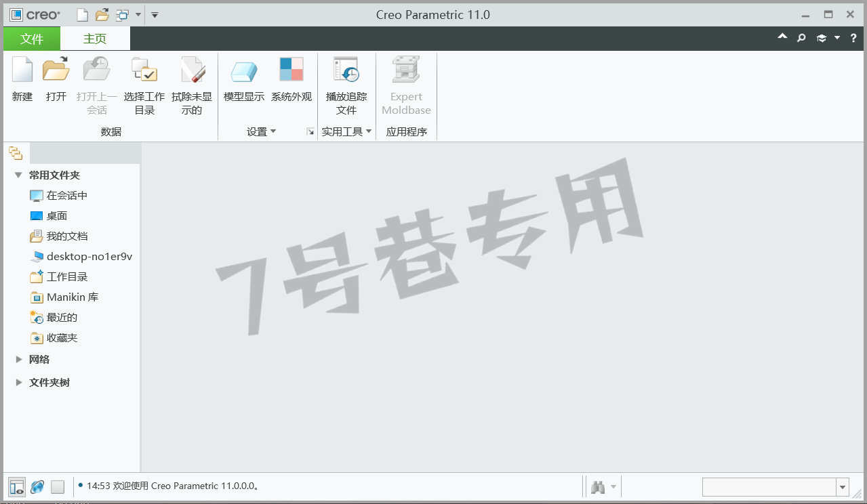
Task: Open the customize quick access toolbar dropdown
Action: point(155,15)
